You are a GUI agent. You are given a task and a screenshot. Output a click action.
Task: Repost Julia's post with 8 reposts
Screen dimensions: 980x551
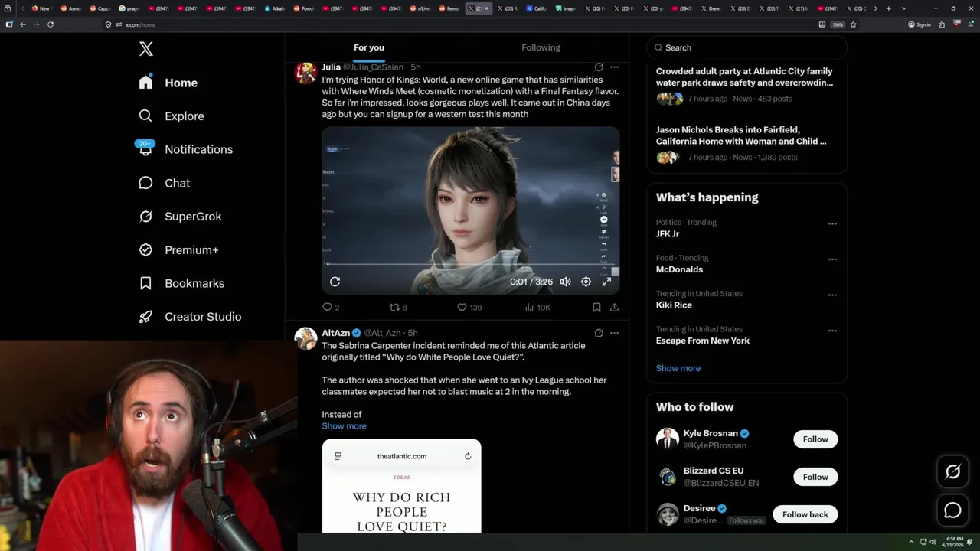(398, 308)
